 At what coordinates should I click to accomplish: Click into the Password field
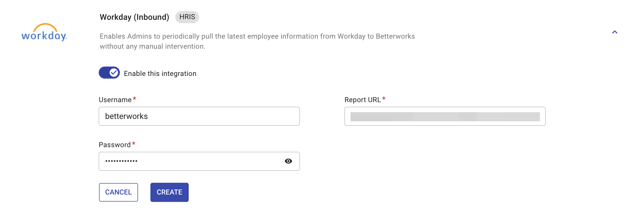(199, 161)
